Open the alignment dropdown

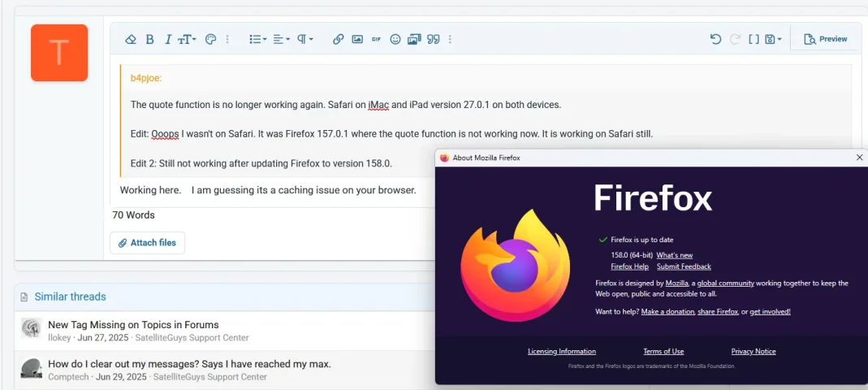click(281, 39)
